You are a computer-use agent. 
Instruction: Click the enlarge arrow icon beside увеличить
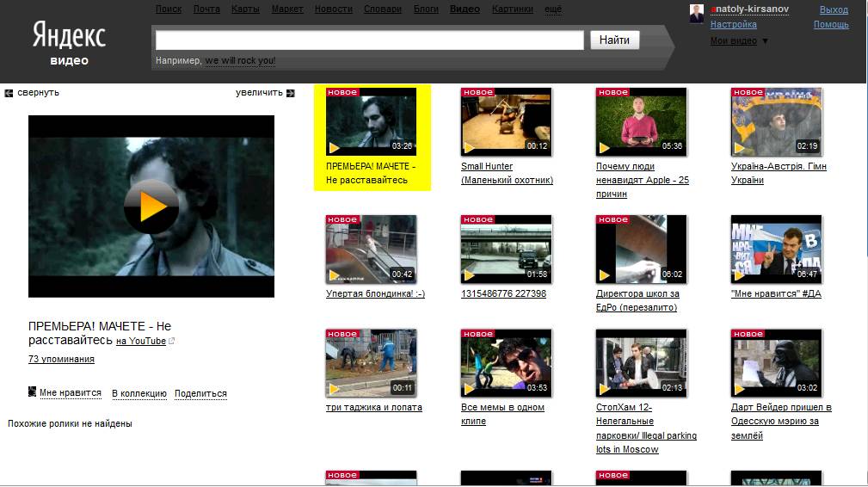pos(291,93)
